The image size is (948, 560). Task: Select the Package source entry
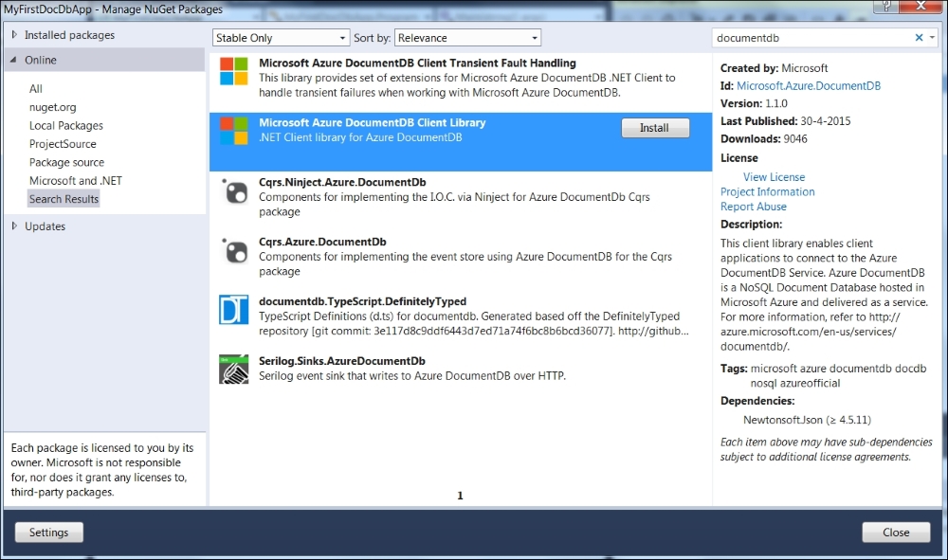[x=66, y=162]
